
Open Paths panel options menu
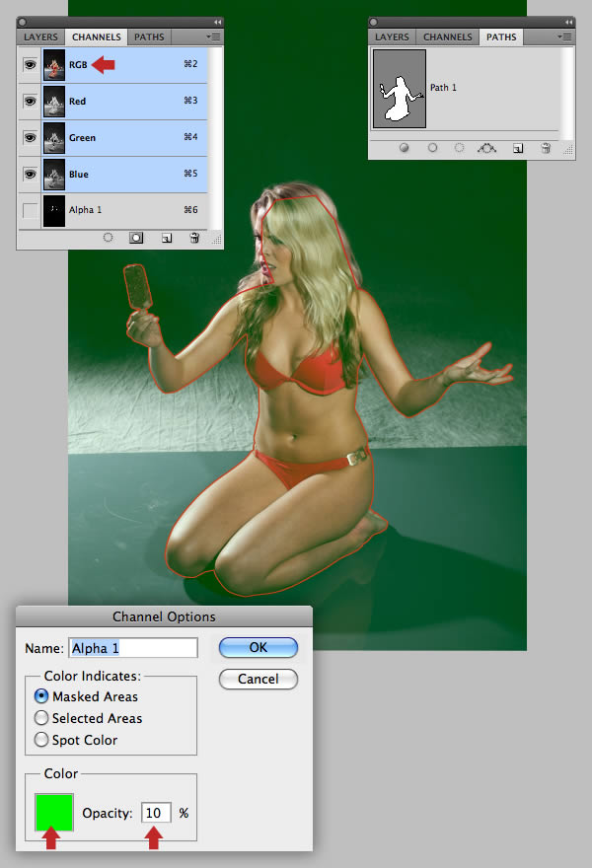564,37
